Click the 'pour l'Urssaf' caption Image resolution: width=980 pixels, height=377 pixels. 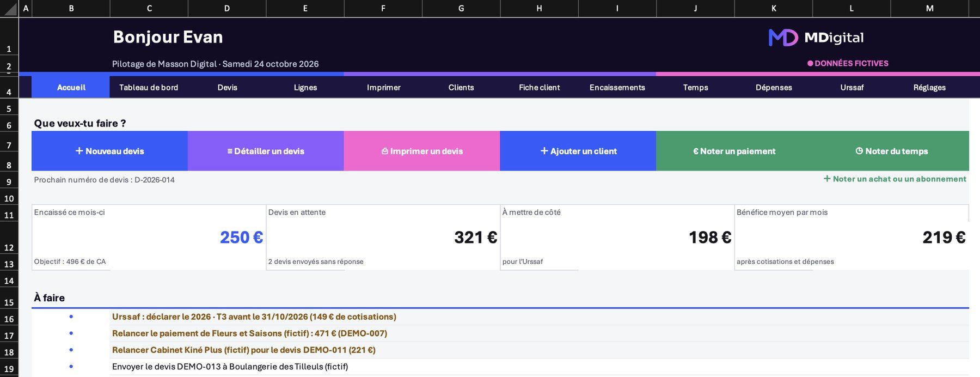pyautogui.click(x=523, y=262)
